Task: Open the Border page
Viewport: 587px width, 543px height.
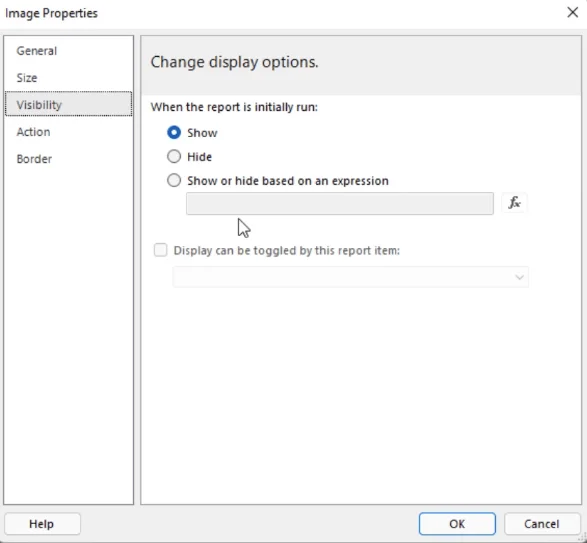Action: (34, 159)
